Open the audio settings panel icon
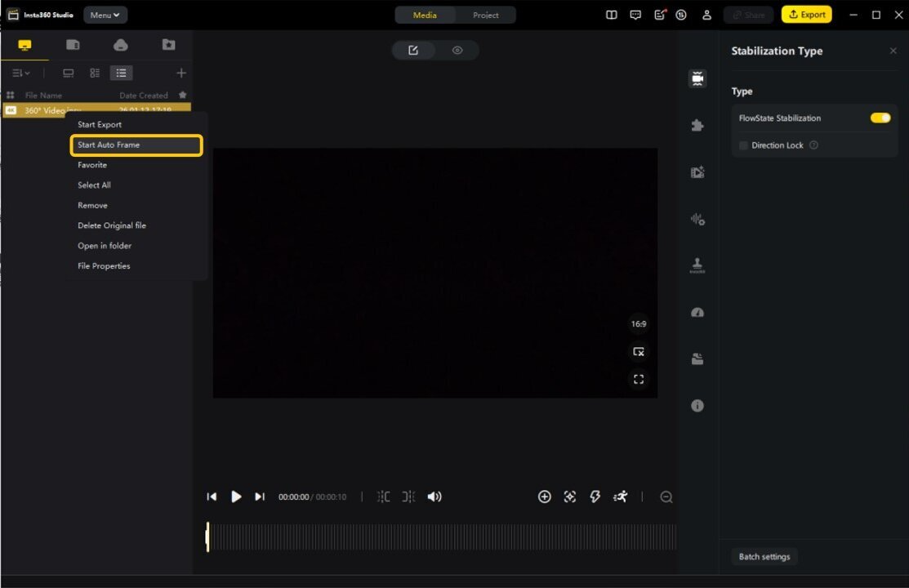Image resolution: width=909 pixels, height=588 pixels. pyautogui.click(x=697, y=219)
